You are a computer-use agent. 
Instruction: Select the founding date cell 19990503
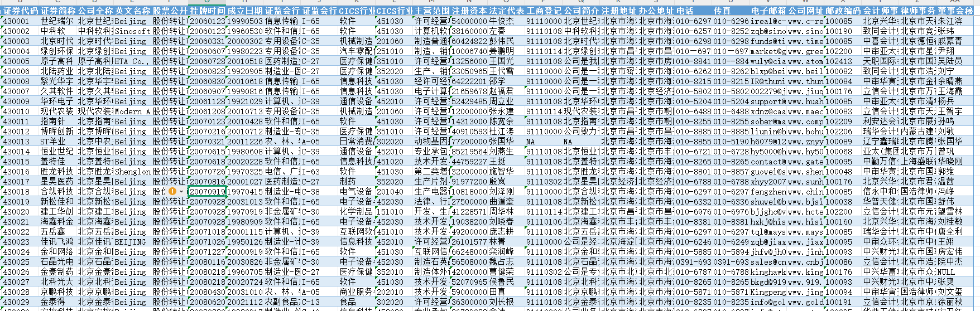pos(245,21)
